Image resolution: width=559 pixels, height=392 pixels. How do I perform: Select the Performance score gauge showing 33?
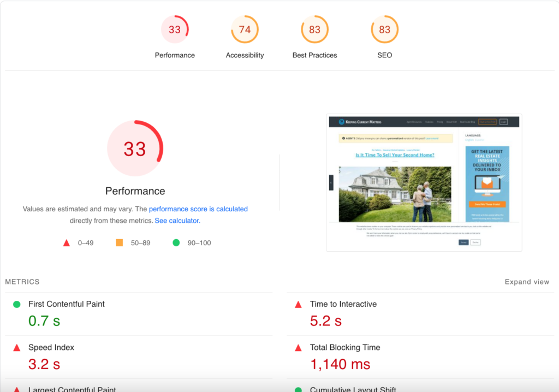click(175, 29)
